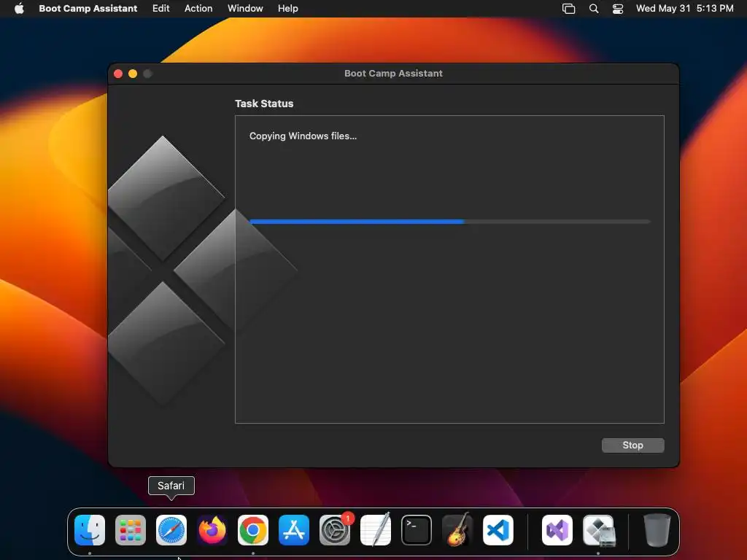Launch Safari from the Dock
The width and height of the screenshot is (747, 560).
tap(171, 530)
